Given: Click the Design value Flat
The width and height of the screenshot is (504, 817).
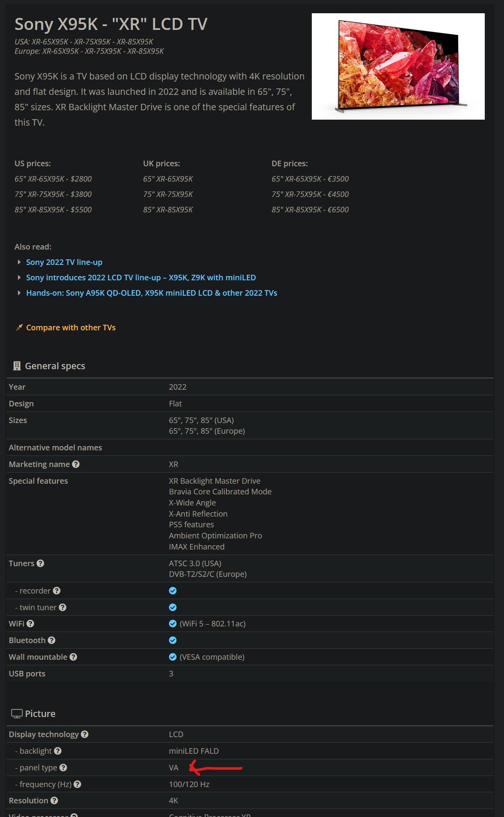Looking at the screenshot, I should tap(175, 403).
